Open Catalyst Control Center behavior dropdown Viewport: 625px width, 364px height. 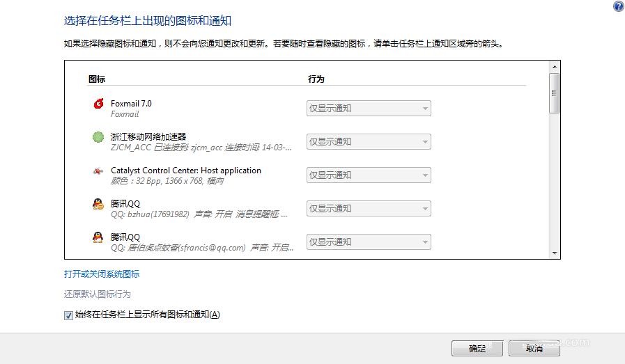pos(369,175)
